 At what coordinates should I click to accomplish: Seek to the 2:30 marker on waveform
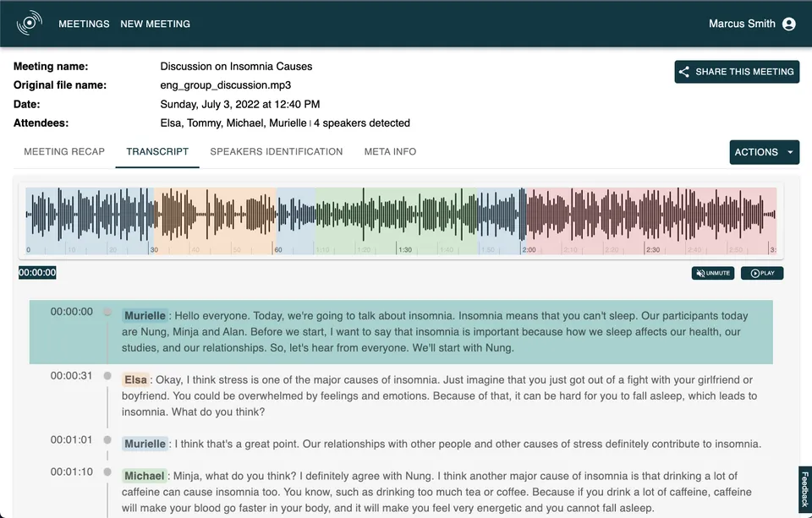652,249
